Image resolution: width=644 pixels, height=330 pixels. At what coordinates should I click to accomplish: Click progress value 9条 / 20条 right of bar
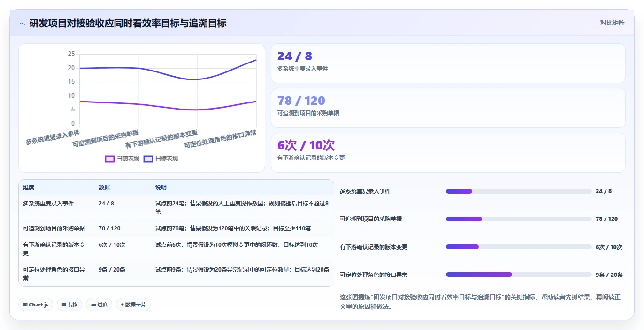click(x=609, y=275)
